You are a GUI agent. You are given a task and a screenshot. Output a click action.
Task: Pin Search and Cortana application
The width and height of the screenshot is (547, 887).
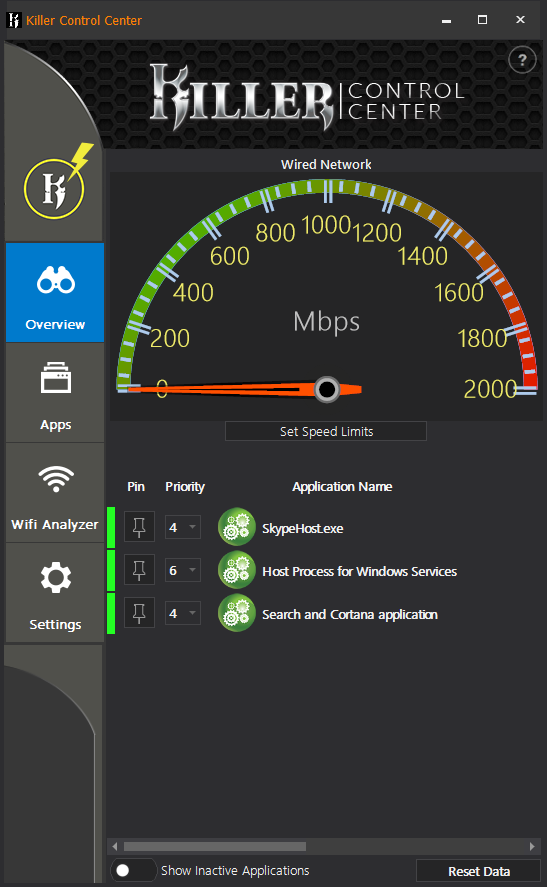tap(139, 613)
